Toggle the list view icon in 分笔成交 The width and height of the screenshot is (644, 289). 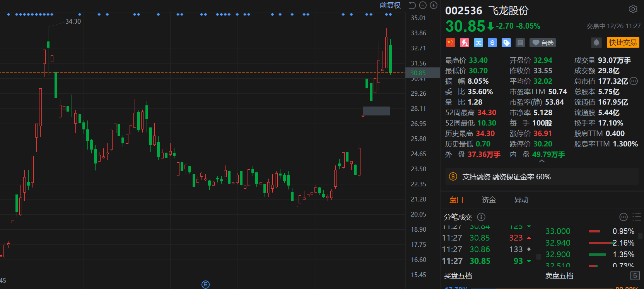pyautogui.click(x=636, y=217)
